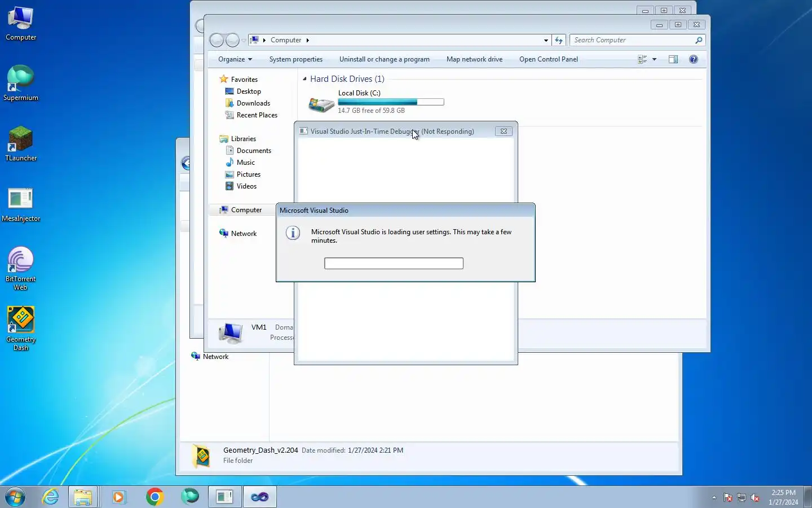Select the MesaInjector taskbar button
This screenshot has width=812, height=508.
pos(225,497)
